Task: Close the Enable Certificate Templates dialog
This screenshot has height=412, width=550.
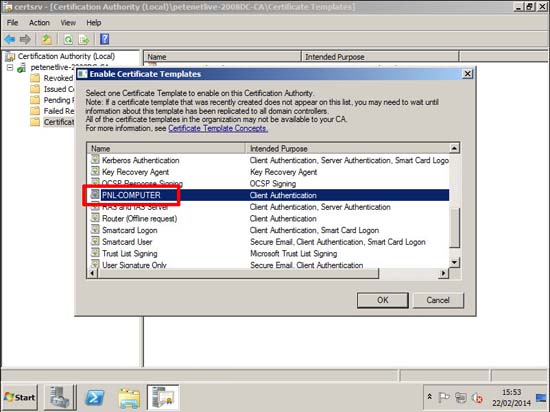Action: (468, 74)
